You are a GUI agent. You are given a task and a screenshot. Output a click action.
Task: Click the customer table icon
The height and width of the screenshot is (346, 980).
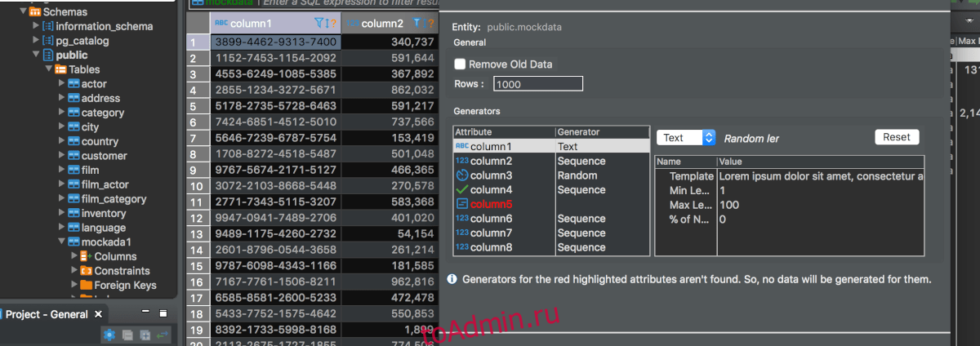tap(73, 156)
